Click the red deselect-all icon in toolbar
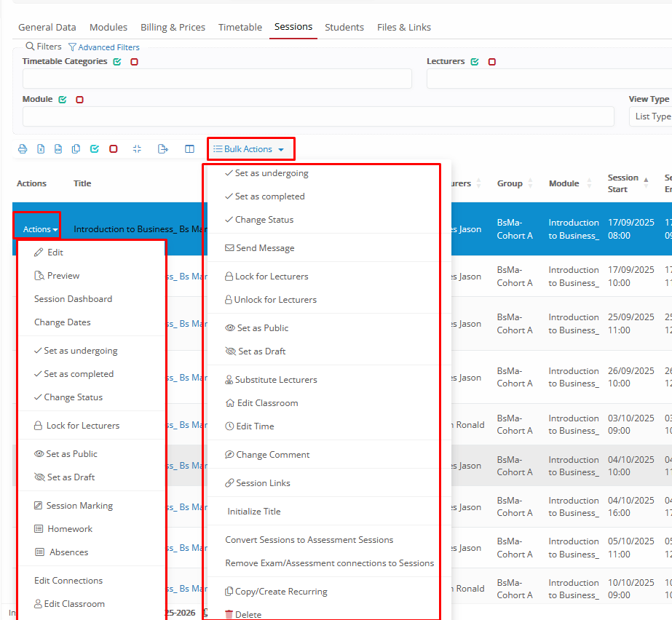Image resolution: width=672 pixels, height=620 pixels. point(113,149)
